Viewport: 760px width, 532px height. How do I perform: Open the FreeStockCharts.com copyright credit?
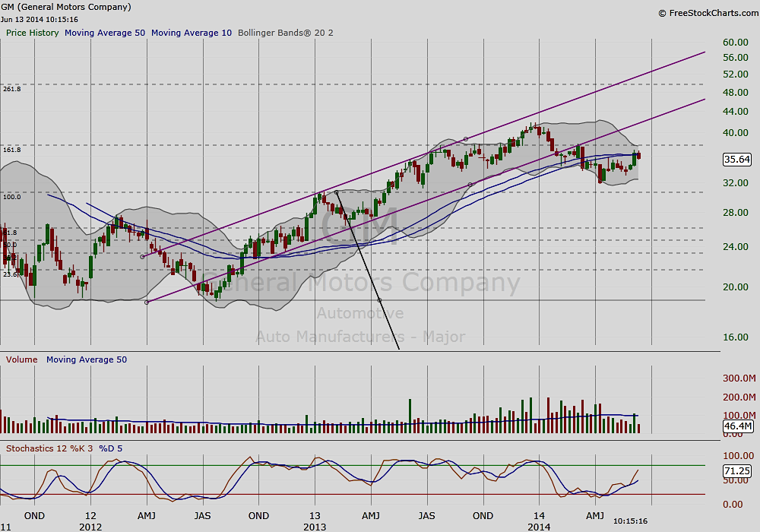click(708, 13)
